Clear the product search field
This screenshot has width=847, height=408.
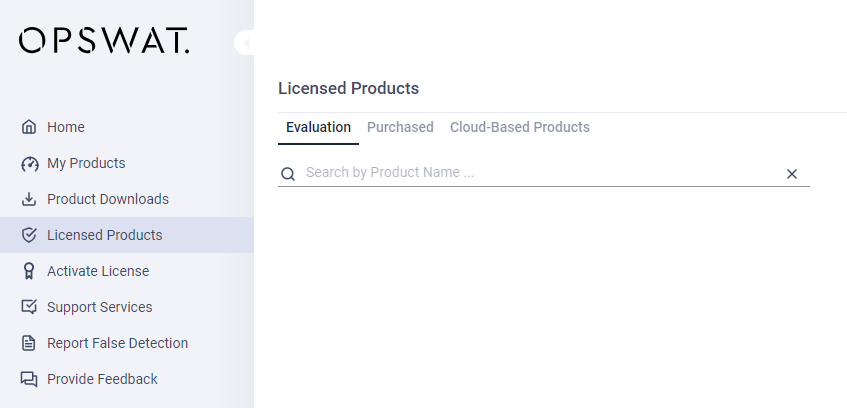(792, 174)
